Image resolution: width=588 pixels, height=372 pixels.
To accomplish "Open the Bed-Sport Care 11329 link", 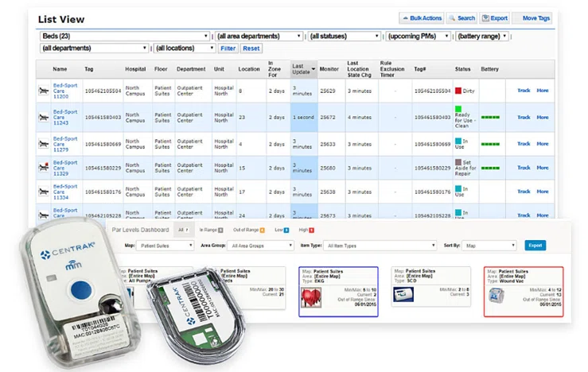I will point(65,168).
